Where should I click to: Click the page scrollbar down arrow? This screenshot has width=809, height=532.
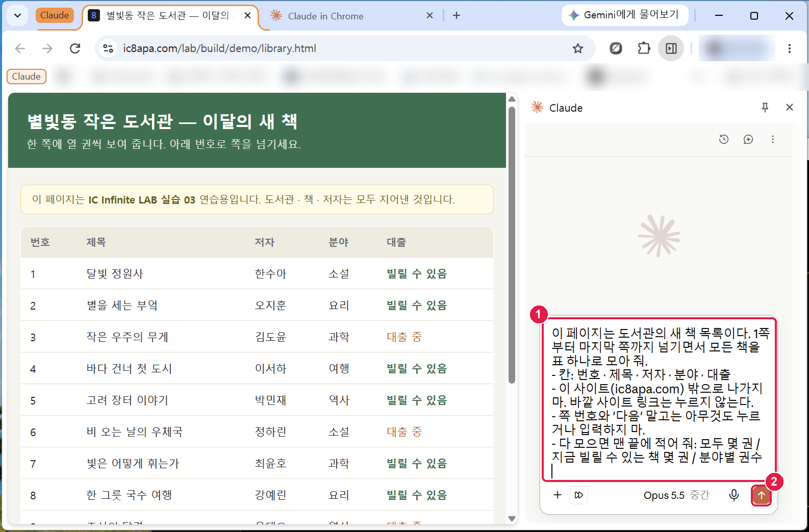point(512,519)
